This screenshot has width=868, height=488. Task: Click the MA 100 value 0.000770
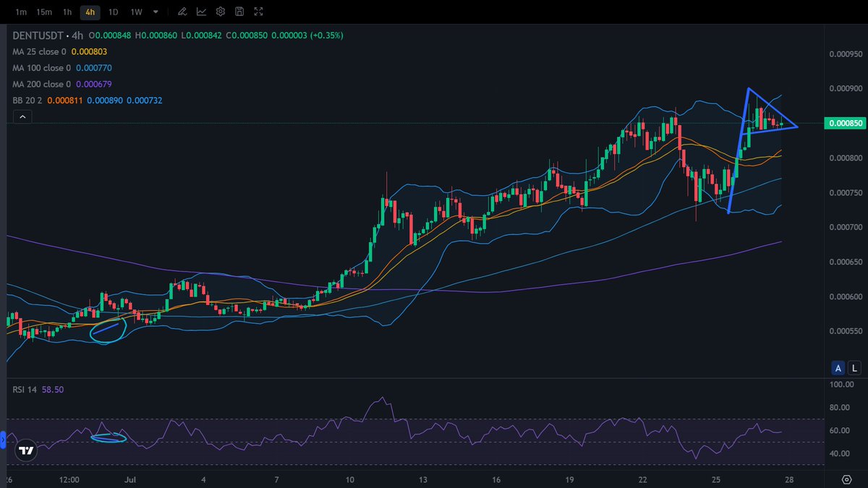coord(94,68)
